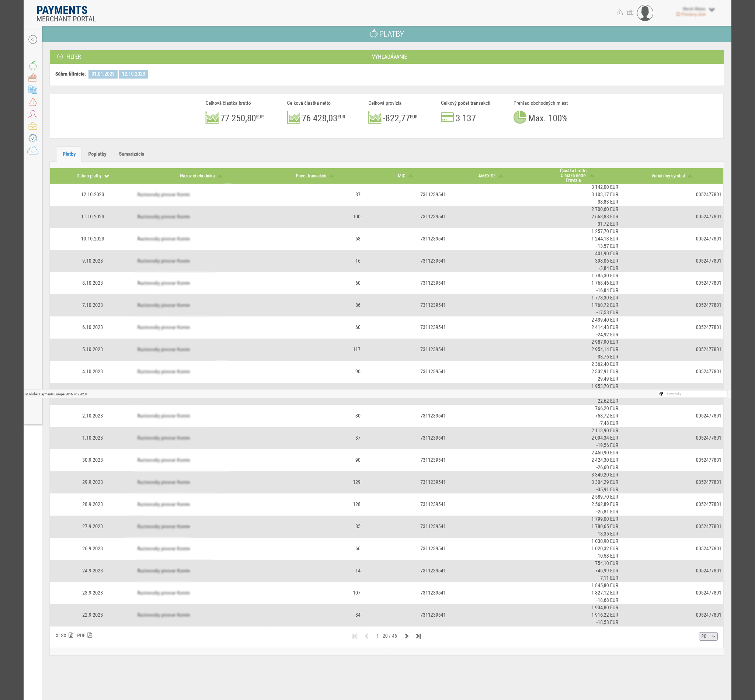Switch to the Sumarizácia tab
The image size is (755, 700).
pos(131,154)
